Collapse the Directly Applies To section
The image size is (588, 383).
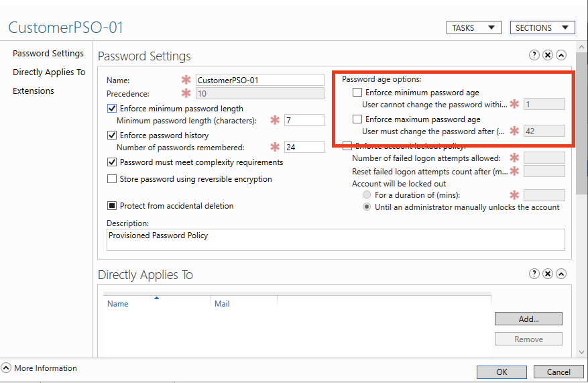click(561, 274)
